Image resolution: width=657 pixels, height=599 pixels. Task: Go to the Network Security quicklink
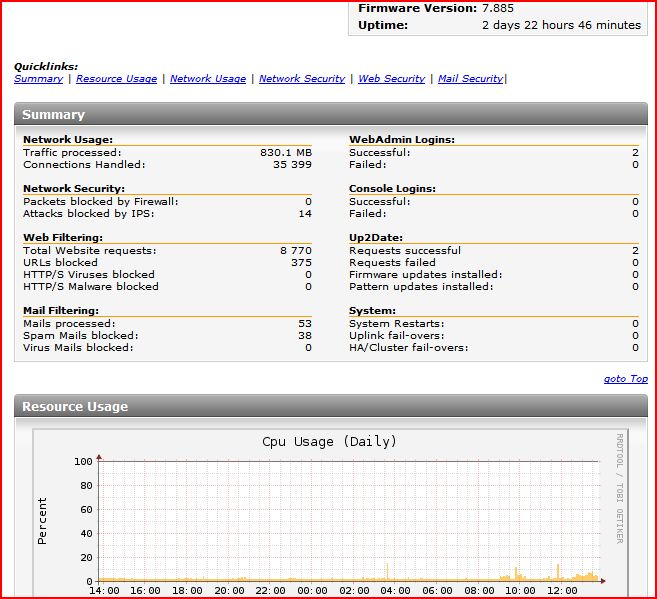tap(302, 79)
